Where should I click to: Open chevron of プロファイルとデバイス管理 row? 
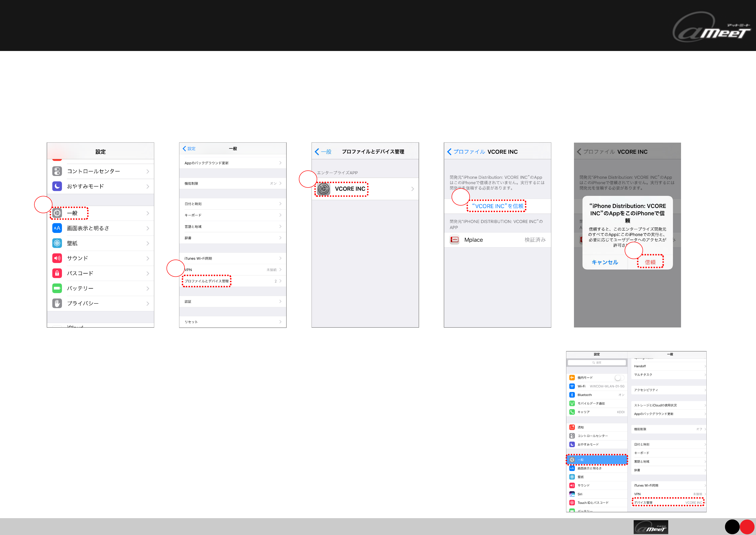(281, 281)
